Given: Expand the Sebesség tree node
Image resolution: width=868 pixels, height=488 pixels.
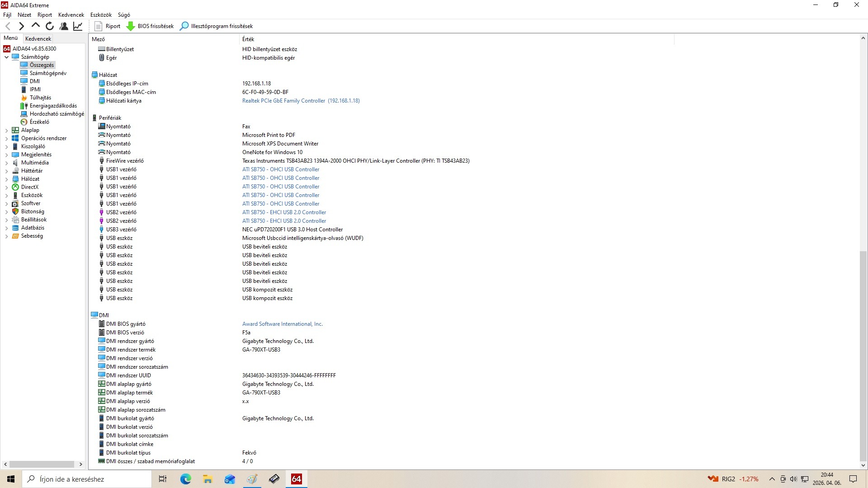Looking at the screenshot, I should tap(6, 236).
